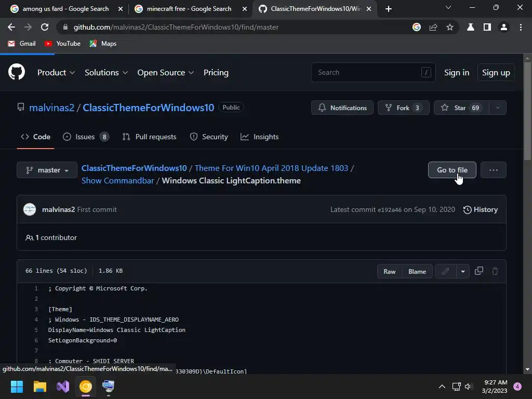Screen dimensions: 532x399
Task: Open Chrome three-dot menu
Action: (x=521, y=27)
